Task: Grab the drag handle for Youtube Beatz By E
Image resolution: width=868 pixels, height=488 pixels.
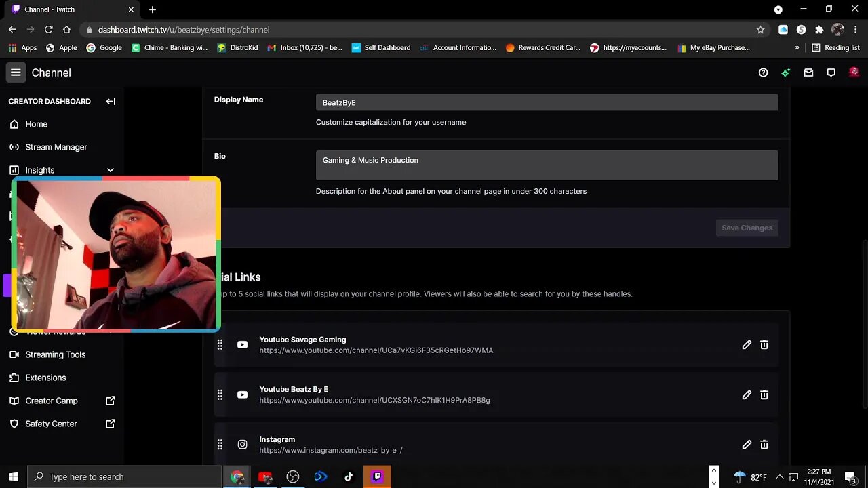Action: (220, 394)
